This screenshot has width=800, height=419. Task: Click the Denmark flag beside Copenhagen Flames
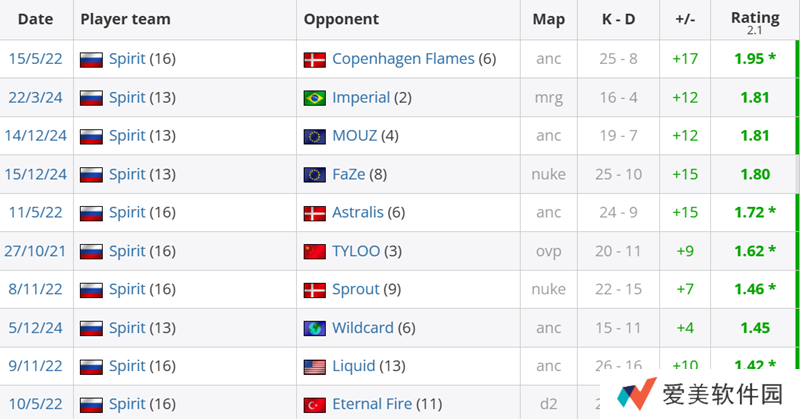coord(315,60)
